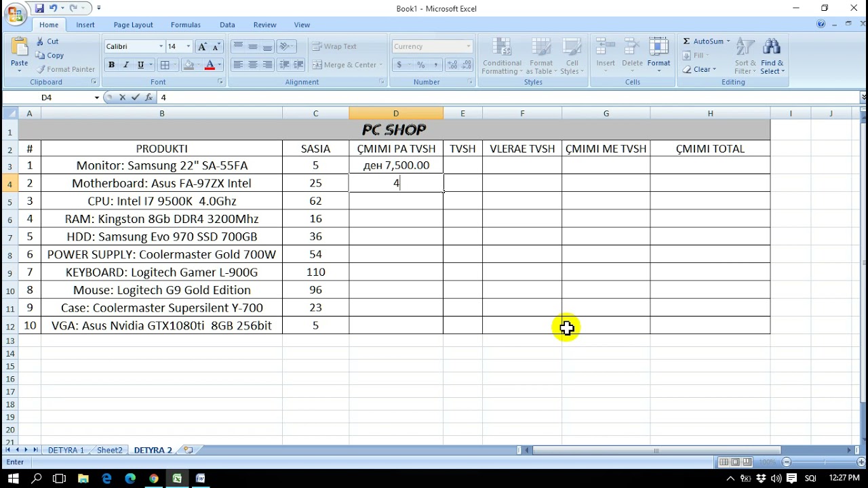Apply comma style

coord(435,65)
